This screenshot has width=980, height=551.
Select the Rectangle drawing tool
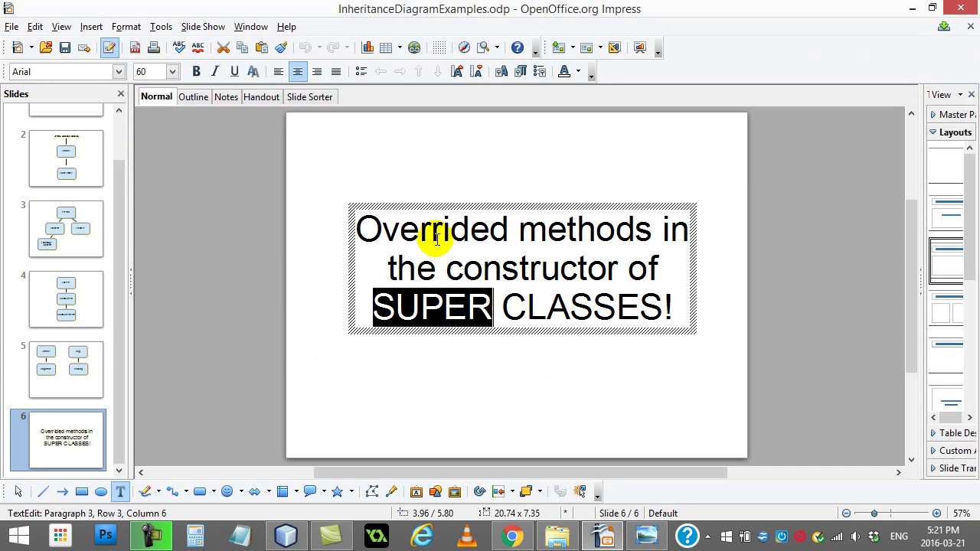82,491
